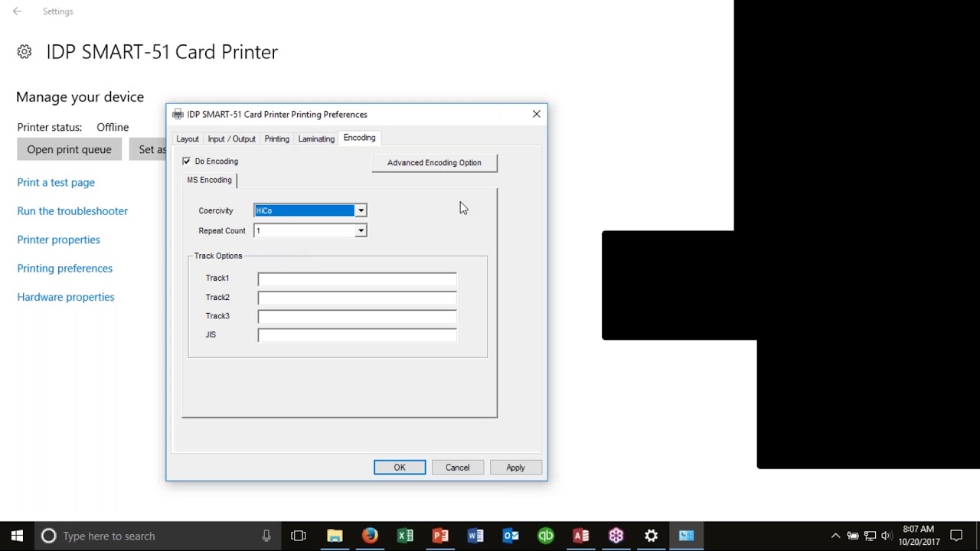Show hidden system tray icons

tap(835, 536)
